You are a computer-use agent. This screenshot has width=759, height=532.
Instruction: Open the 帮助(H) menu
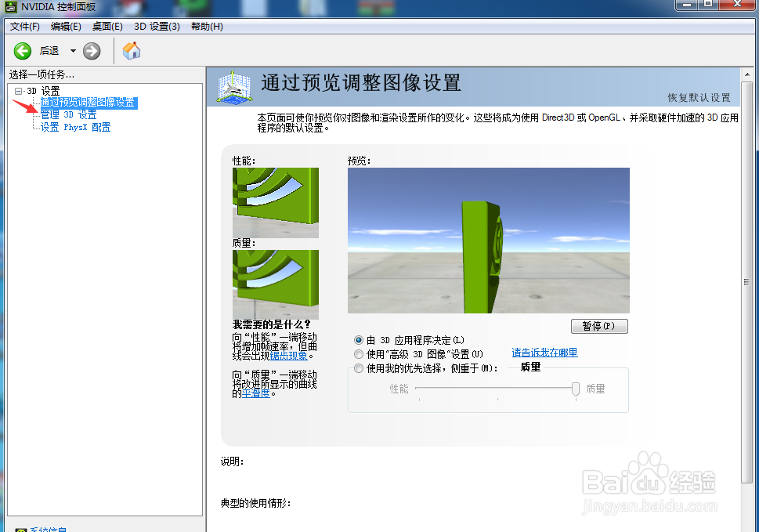tap(207, 27)
